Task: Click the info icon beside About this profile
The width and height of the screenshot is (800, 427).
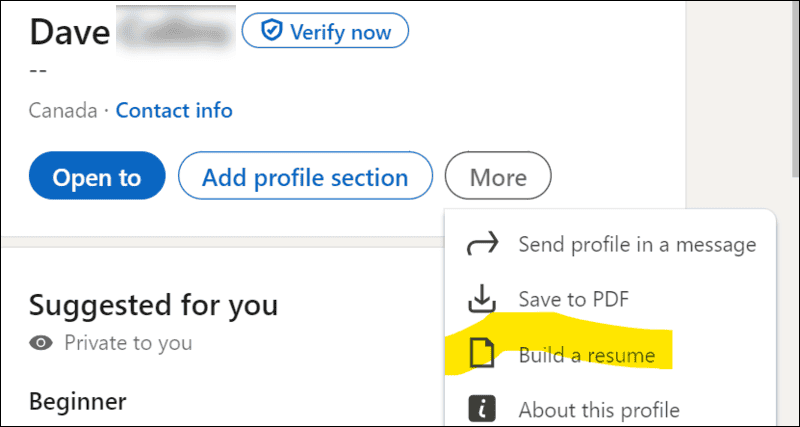Action: 482,409
